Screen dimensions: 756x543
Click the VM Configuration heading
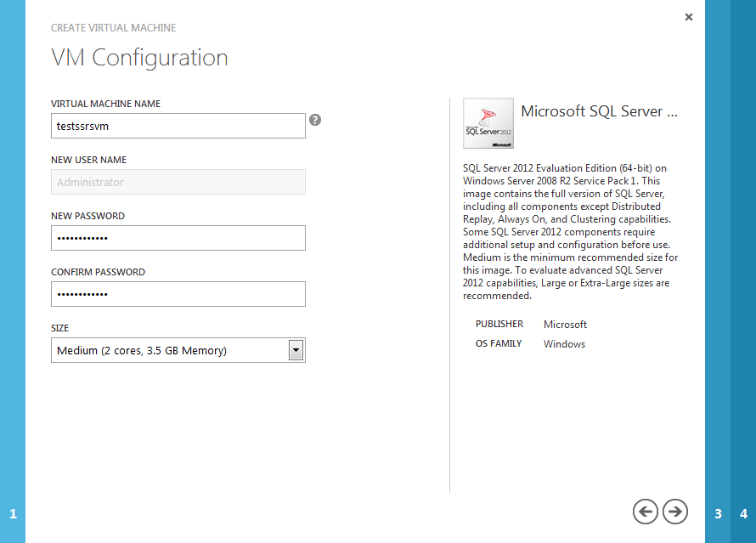pyautogui.click(x=139, y=58)
